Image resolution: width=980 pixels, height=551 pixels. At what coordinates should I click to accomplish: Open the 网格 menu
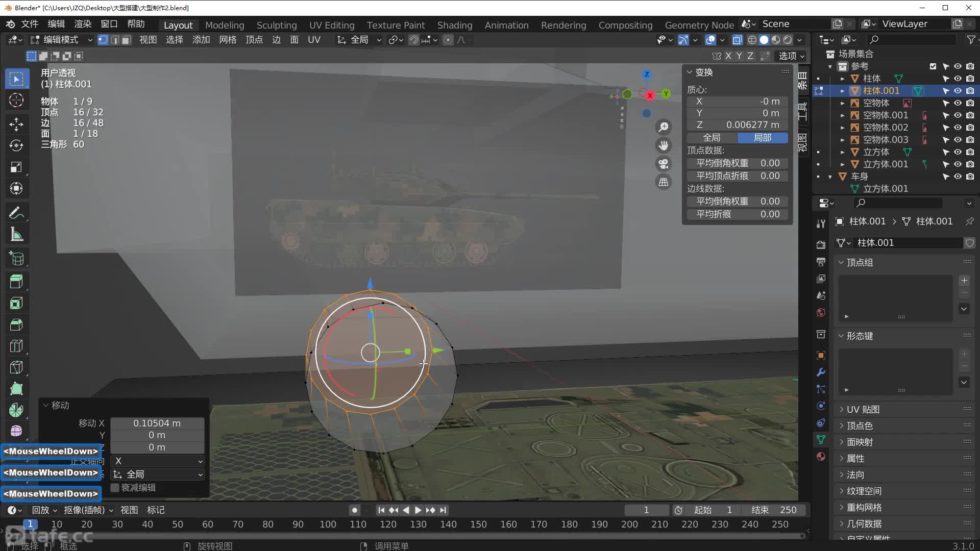click(227, 40)
